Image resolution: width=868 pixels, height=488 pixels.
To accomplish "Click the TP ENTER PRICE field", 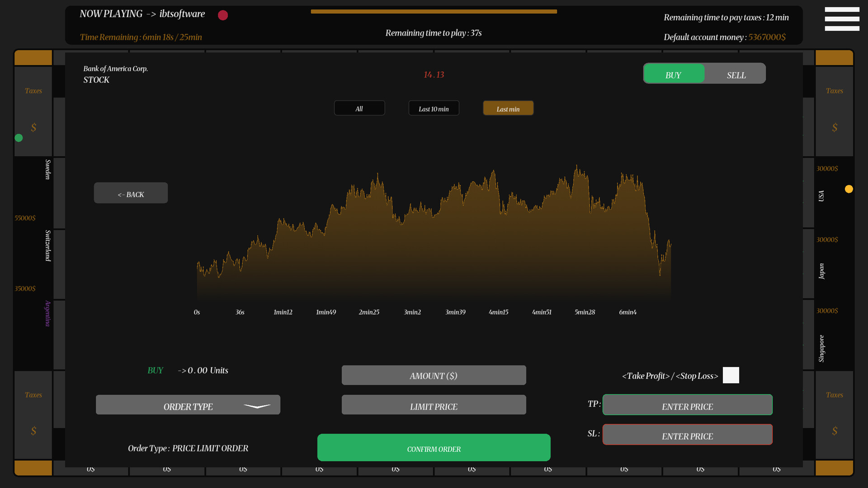I will pyautogui.click(x=687, y=405).
